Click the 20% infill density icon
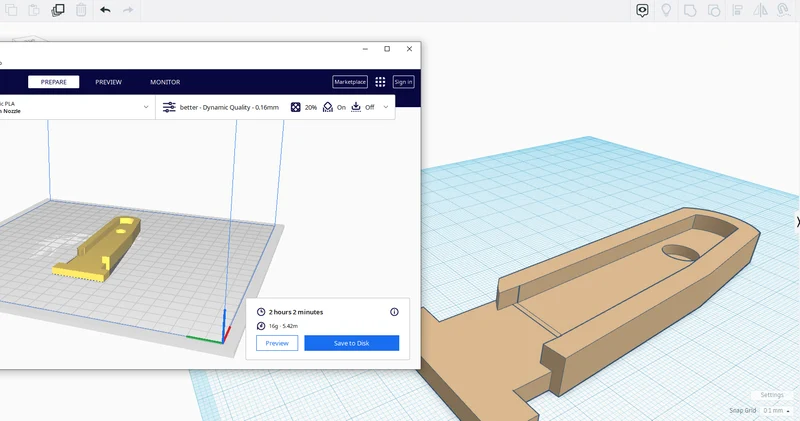 point(295,107)
